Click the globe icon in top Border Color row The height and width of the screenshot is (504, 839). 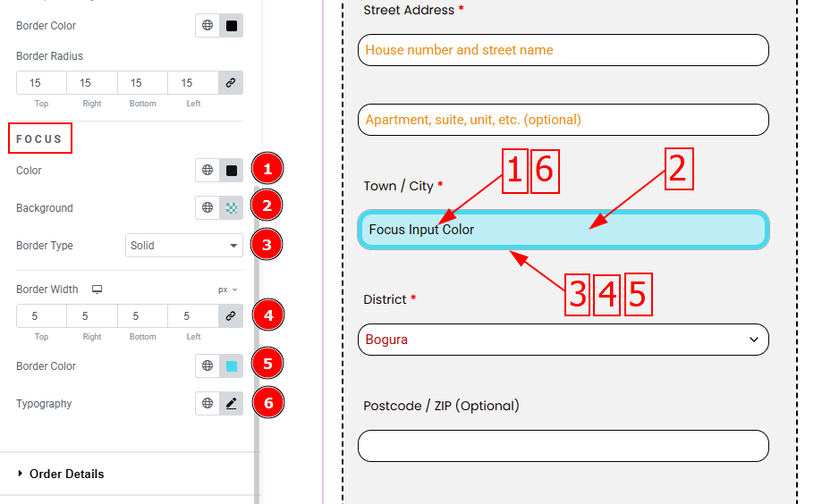click(208, 26)
